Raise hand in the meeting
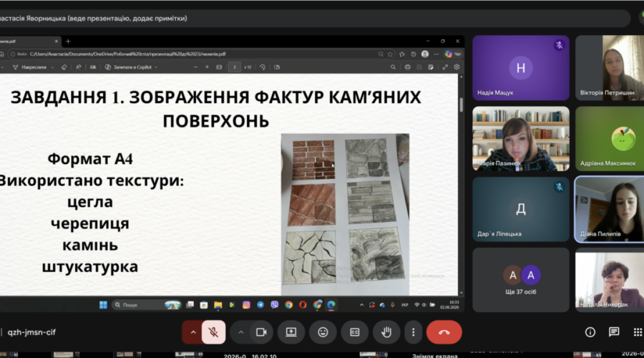Viewport: 644px width, 358px height. (386, 332)
